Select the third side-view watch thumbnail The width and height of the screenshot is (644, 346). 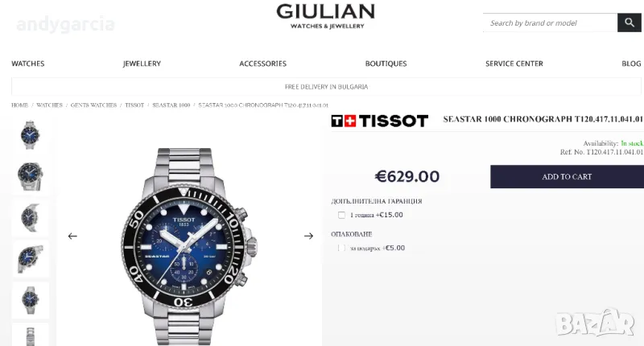point(31,217)
